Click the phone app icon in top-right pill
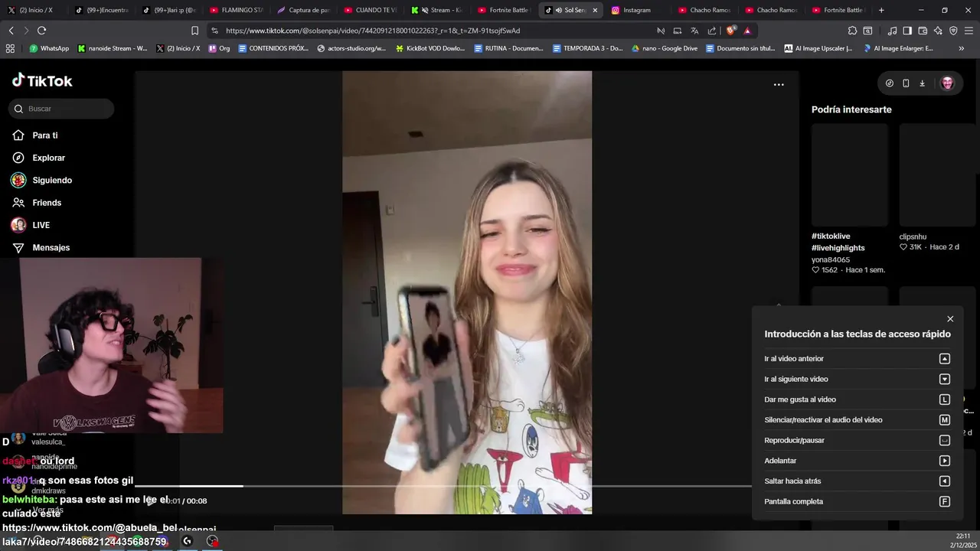The width and height of the screenshot is (980, 551). [x=906, y=83]
